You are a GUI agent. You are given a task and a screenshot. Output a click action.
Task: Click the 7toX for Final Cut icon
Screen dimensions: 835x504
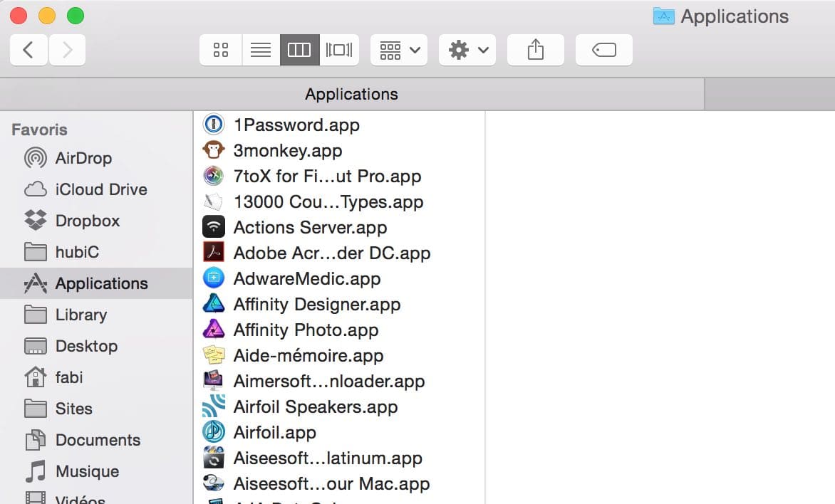[214, 176]
